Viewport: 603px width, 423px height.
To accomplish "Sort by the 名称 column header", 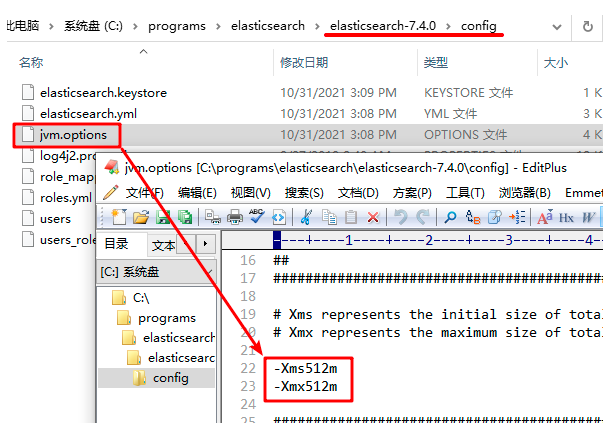I will (31, 62).
